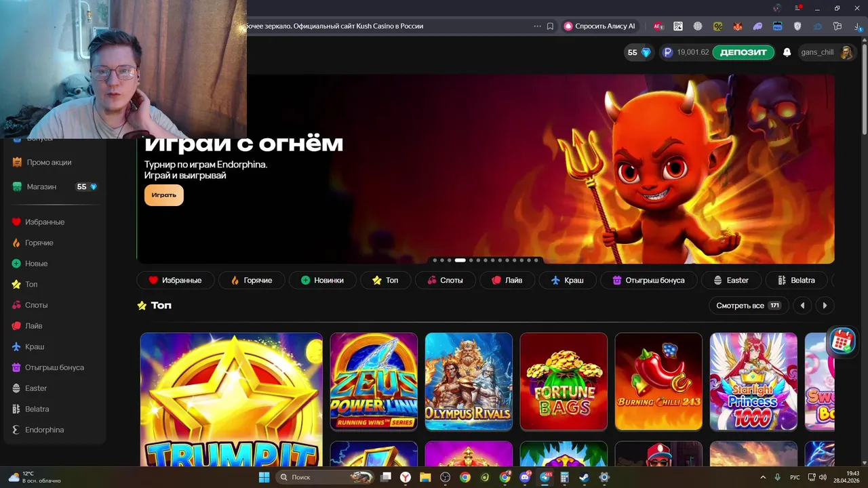Open the Fortune Bags game
This screenshot has height=488, width=868.
[564, 382]
